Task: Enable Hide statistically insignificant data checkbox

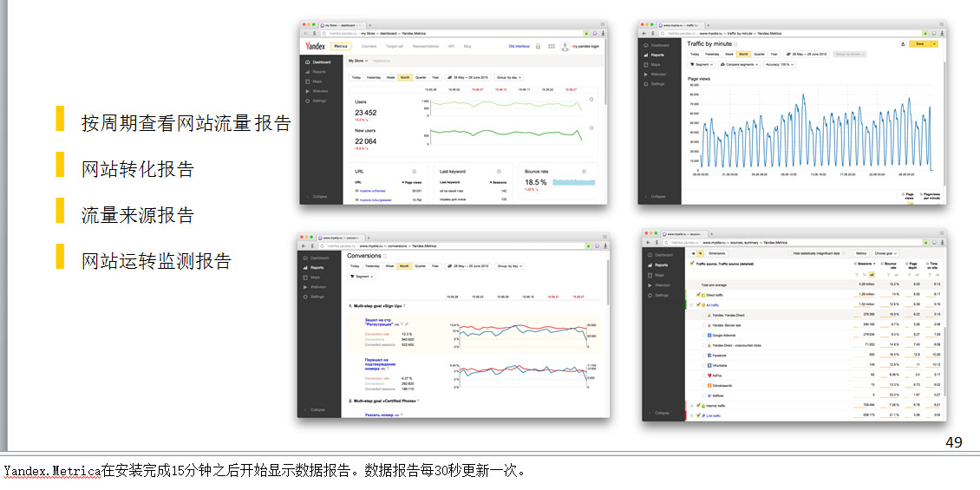Action: tap(790, 253)
